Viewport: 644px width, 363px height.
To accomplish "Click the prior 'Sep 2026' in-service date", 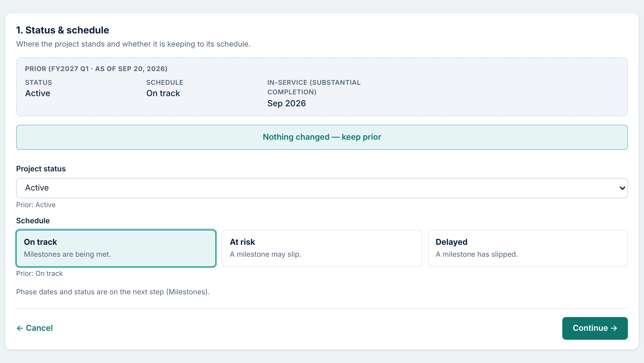I will (287, 103).
